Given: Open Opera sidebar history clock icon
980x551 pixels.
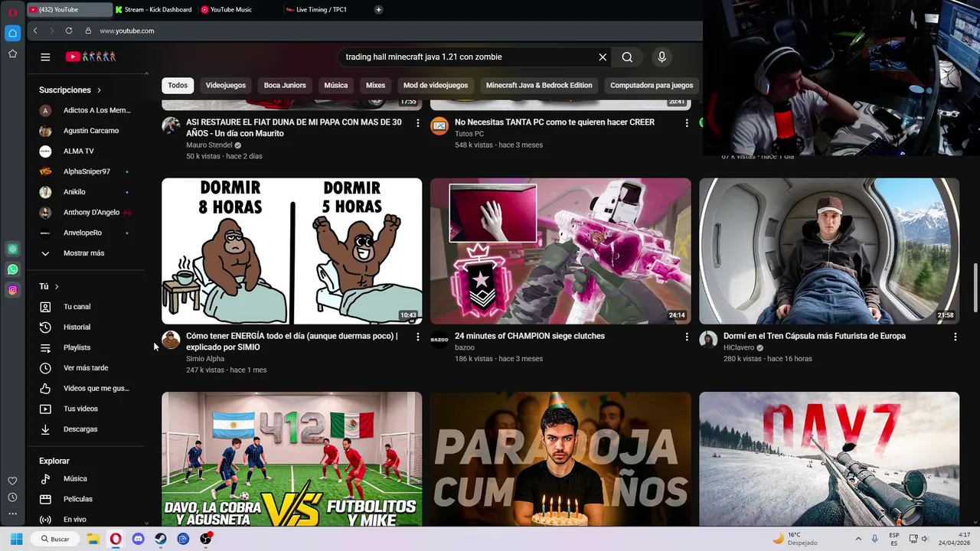Looking at the screenshot, I should point(12,497).
